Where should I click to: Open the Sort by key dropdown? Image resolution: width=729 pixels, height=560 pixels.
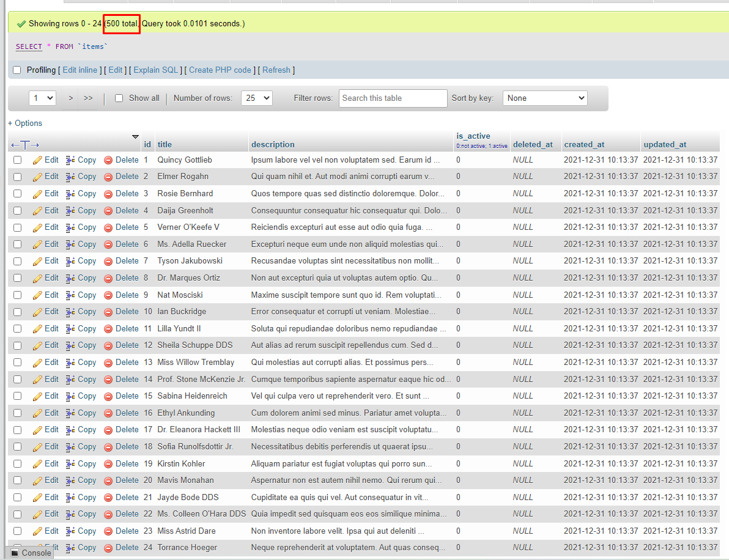tap(545, 98)
